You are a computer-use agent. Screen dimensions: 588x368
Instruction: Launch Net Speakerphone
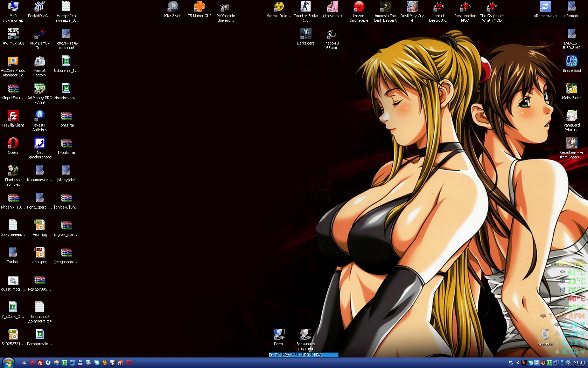(40, 148)
